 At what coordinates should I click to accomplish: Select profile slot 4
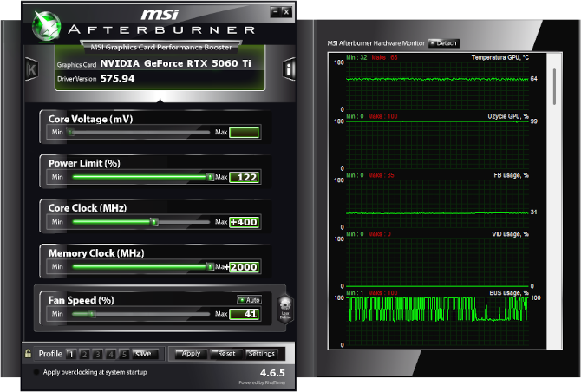pos(111,354)
